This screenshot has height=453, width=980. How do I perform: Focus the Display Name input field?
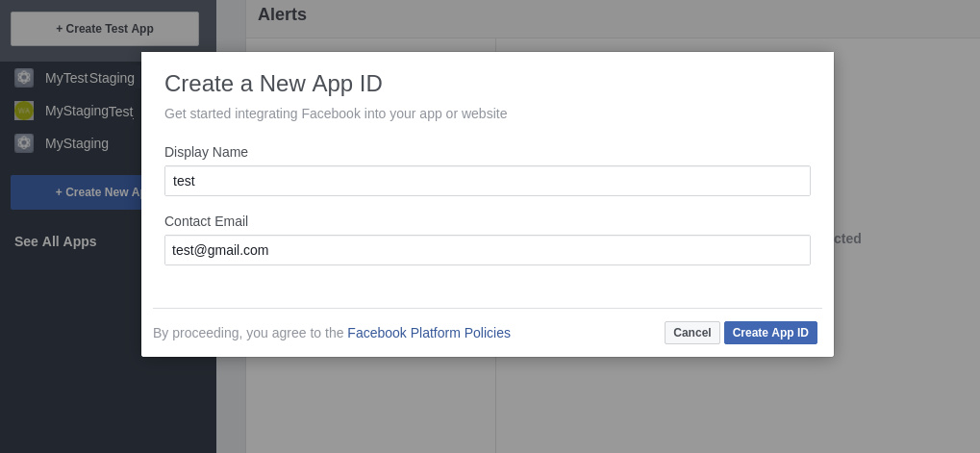[487, 181]
